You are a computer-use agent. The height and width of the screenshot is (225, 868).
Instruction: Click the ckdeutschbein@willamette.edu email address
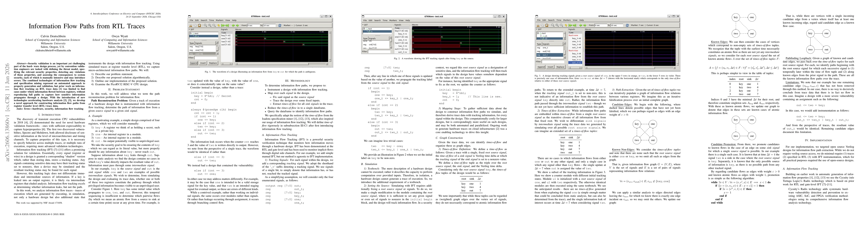coord(53,50)
